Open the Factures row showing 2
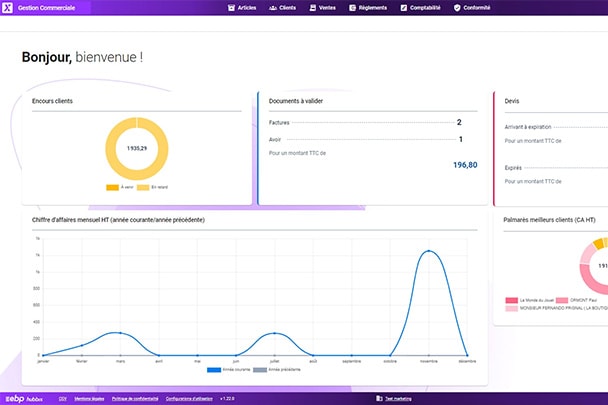This screenshot has width=608, height=405. tap(366, 123)
